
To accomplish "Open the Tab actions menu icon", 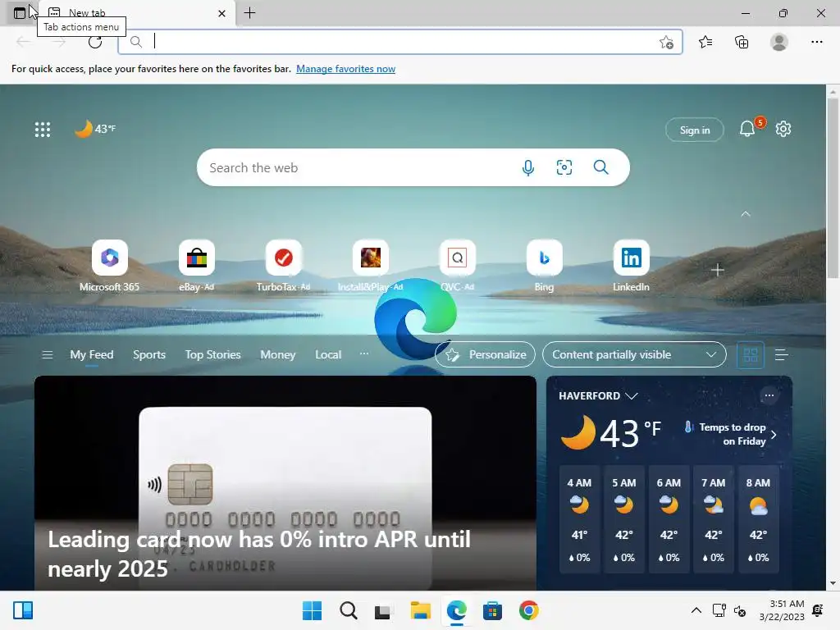I will (20, 13).
